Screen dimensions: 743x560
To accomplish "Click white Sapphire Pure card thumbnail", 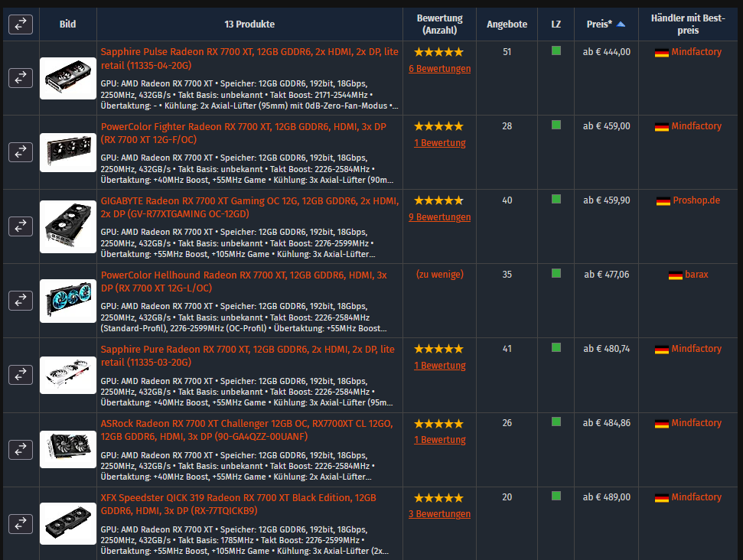I will pos(68,375).
